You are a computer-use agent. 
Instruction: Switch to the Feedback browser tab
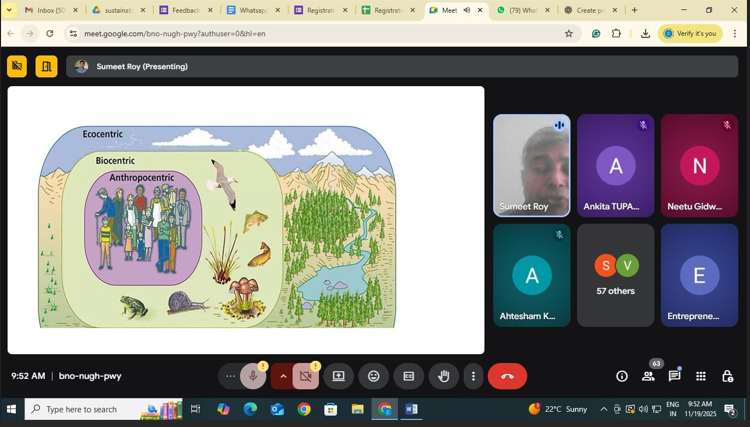tap(184, 10)
